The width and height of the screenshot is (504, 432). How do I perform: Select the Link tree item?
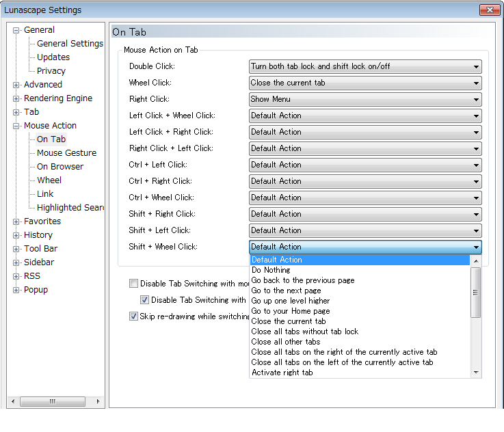pos(45,194)
